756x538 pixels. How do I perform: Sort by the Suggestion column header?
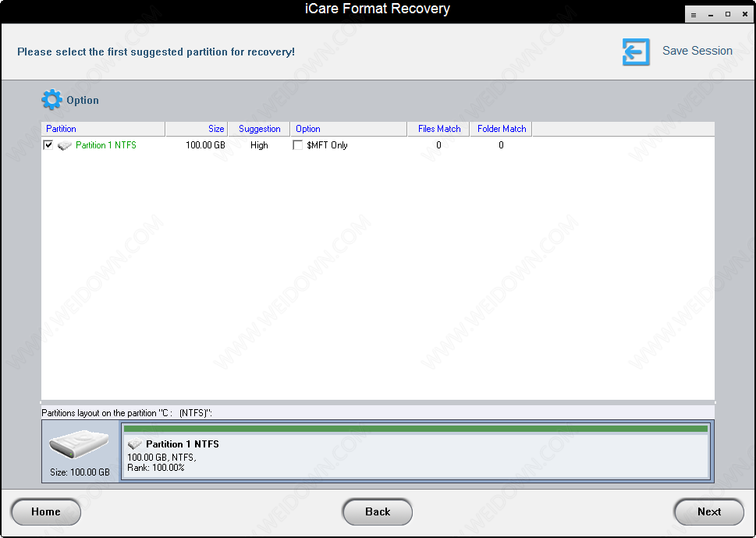(x=259, y=129)
